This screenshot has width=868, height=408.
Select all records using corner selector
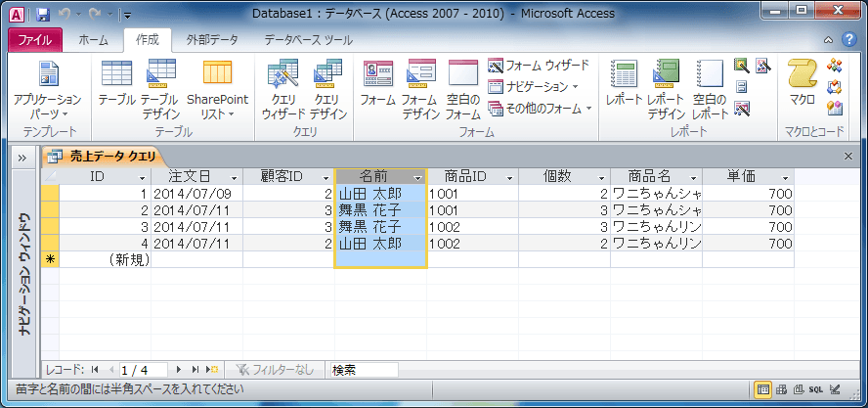click(50, 177)
